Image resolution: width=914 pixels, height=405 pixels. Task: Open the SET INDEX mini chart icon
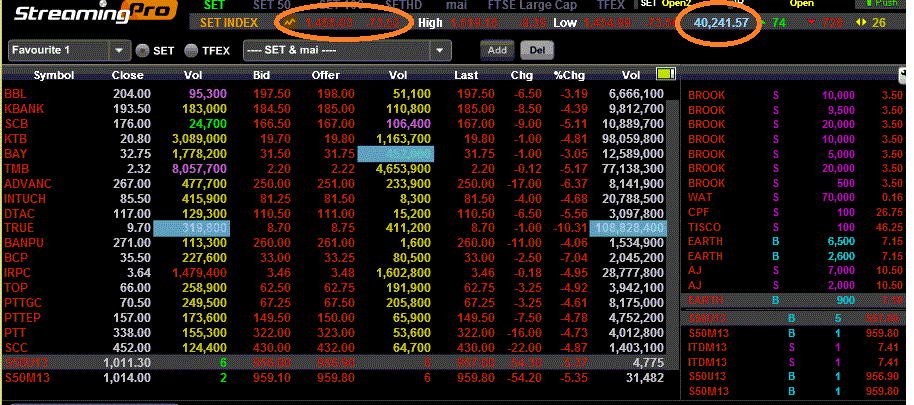pyautogui.click(x=290, y=23)
